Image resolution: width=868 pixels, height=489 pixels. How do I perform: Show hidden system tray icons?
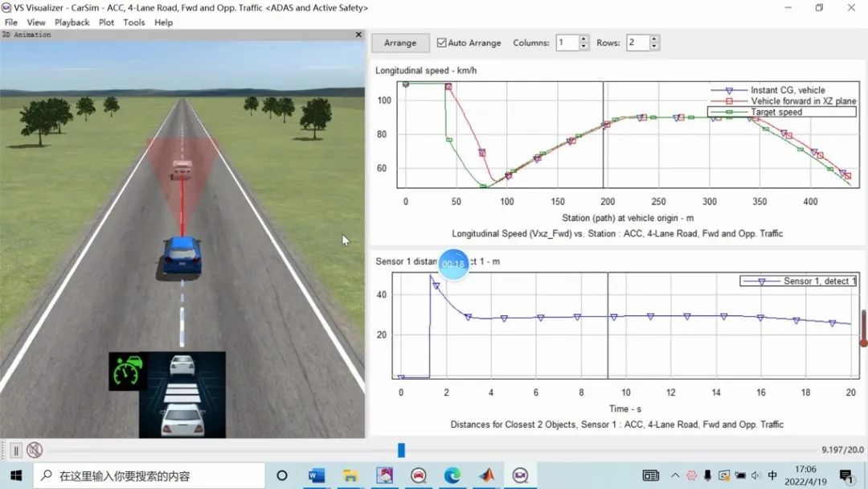675,475
